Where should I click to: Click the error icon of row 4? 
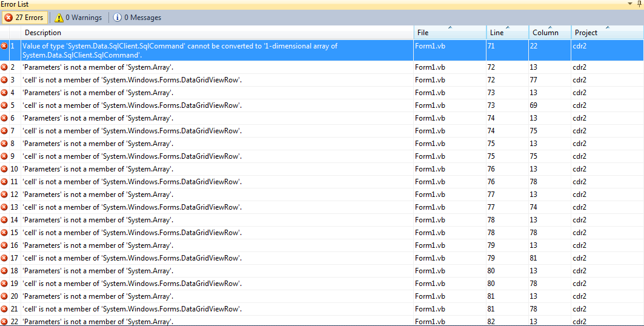4,92
